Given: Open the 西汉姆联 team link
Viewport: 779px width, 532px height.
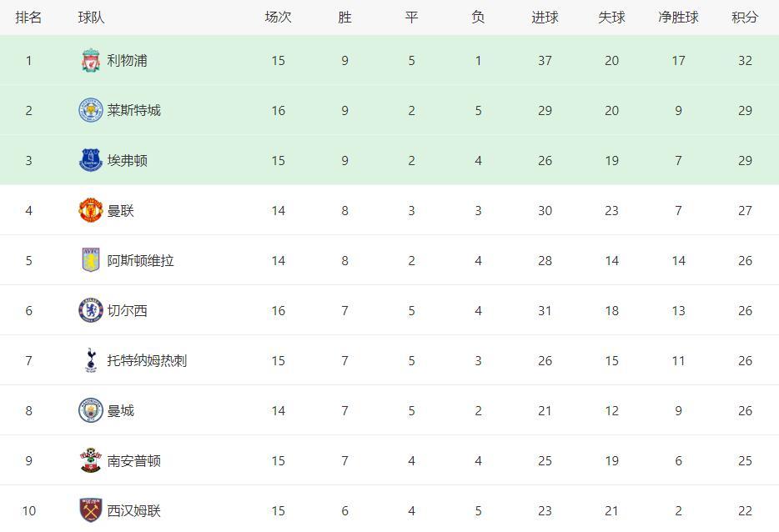Looking at the screenshot, I should (133, 510).
